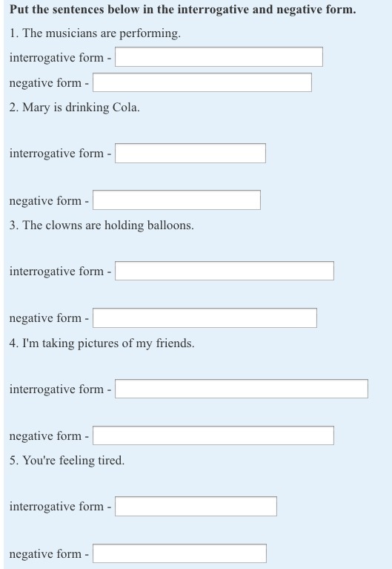Focus interrogative form box for Mary sentence

click(190, 153)
